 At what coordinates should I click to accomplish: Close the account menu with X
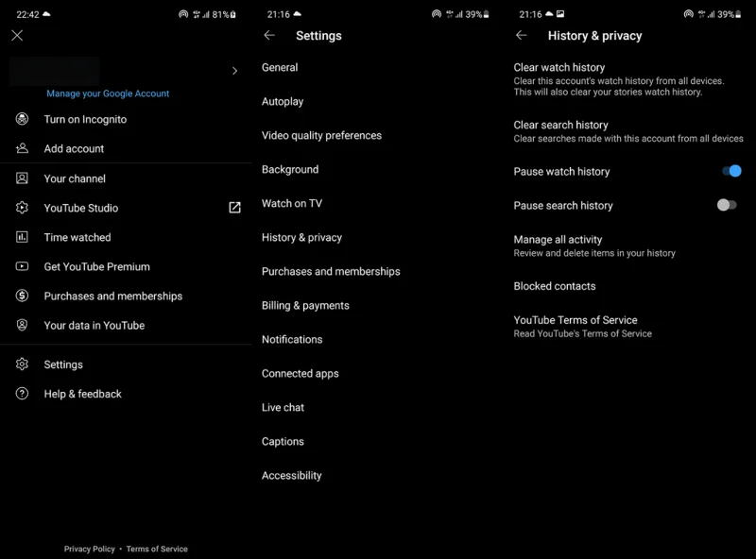click(17, 35)
